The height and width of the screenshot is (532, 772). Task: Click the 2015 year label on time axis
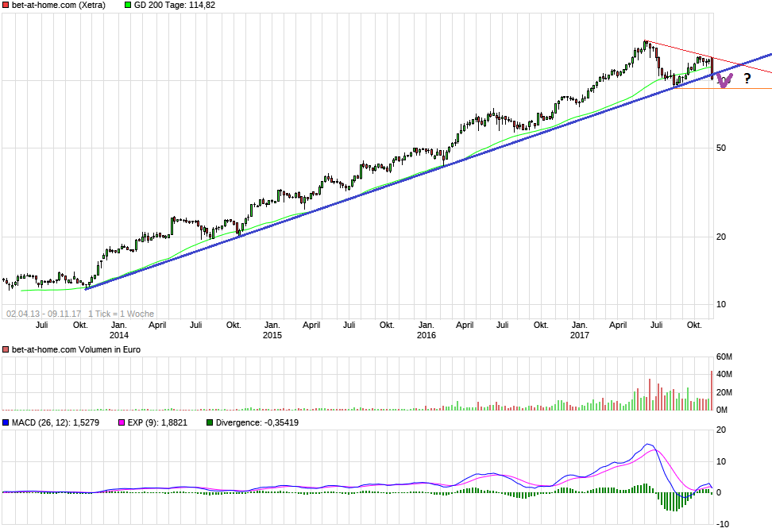tap(272, 335)
